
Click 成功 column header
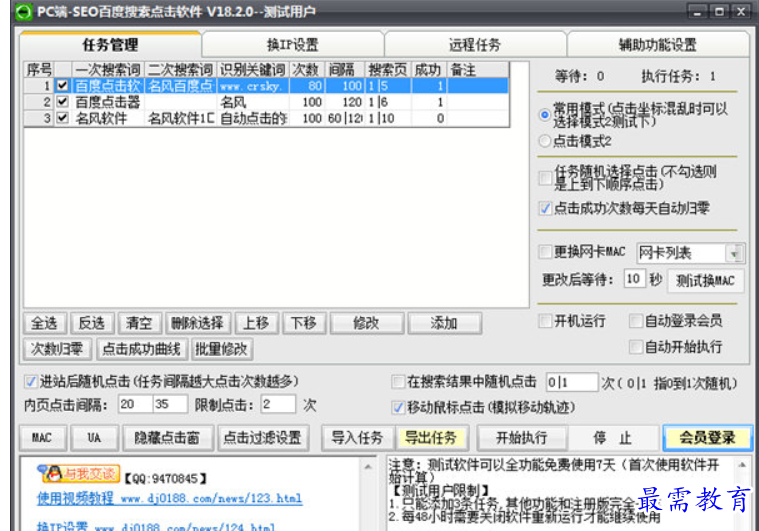429,70
